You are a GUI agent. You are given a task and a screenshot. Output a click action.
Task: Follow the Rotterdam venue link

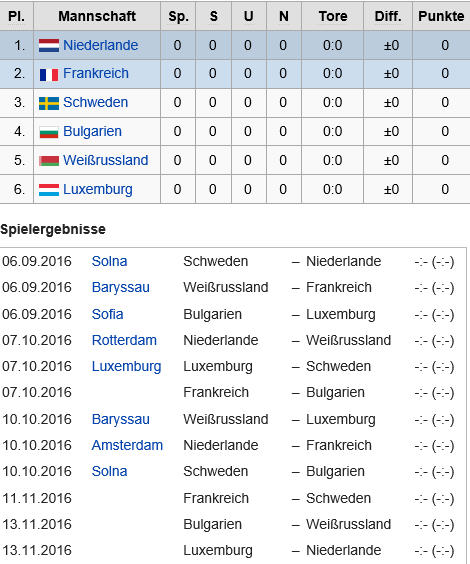tap(124, 340)
